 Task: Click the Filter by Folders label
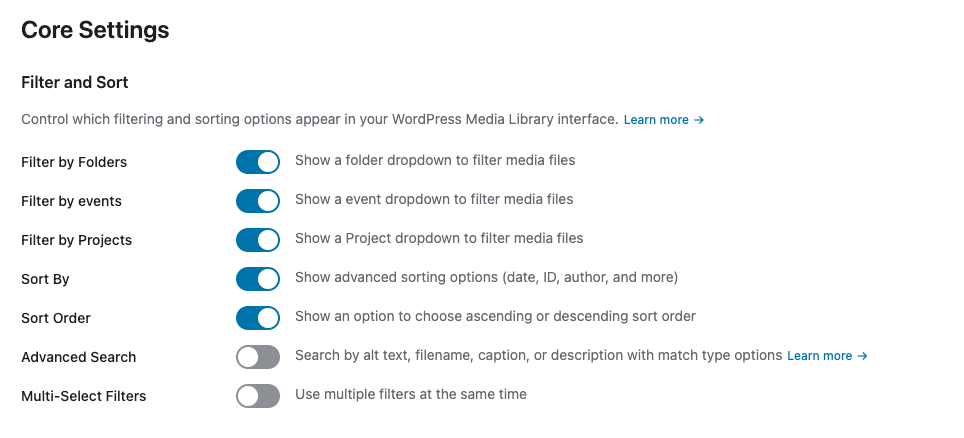click(x=74, y=162)
